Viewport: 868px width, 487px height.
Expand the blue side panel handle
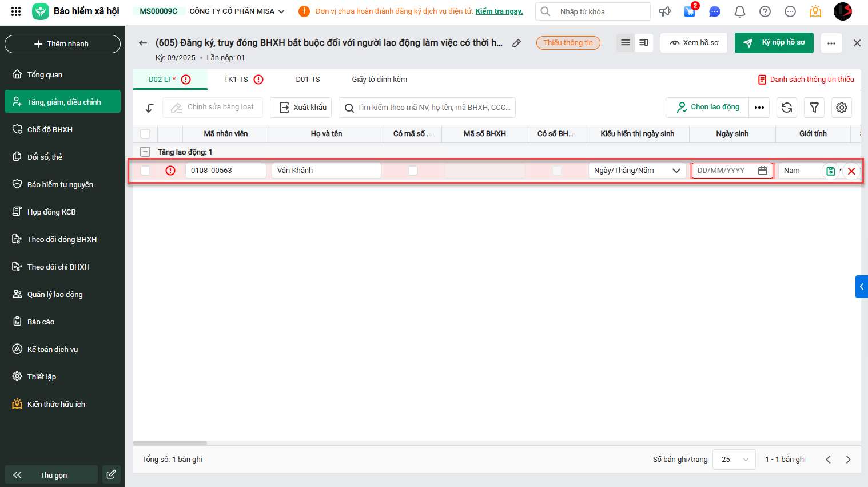[862, 287]
